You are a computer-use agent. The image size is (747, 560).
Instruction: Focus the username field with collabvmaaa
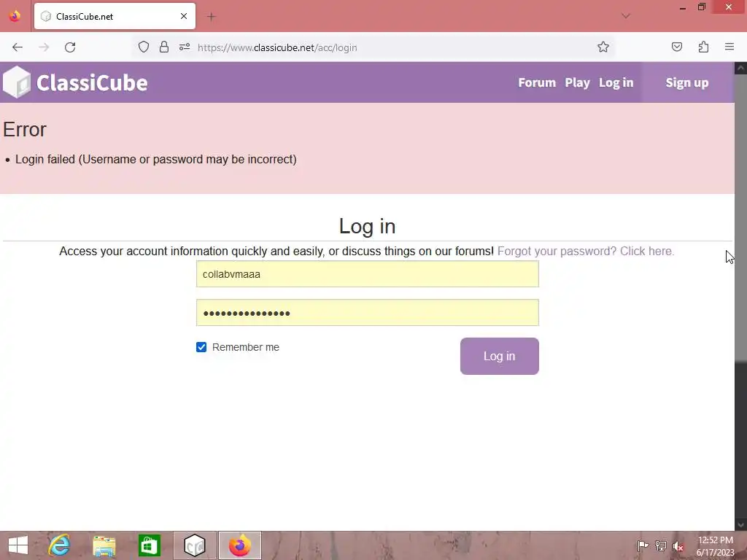point(368,274)
